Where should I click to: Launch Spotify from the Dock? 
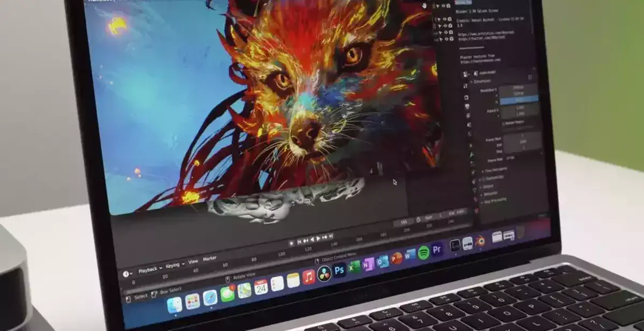(424, 253)
